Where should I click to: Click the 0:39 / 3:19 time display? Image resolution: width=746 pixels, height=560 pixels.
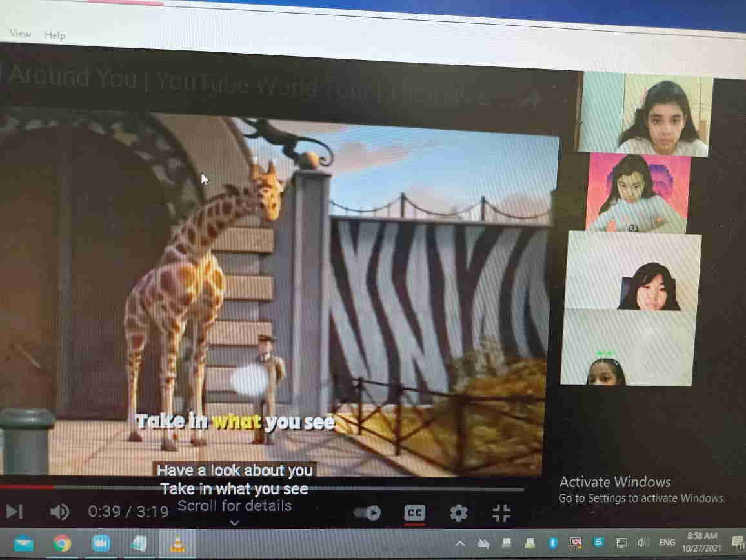pos(128,512)
